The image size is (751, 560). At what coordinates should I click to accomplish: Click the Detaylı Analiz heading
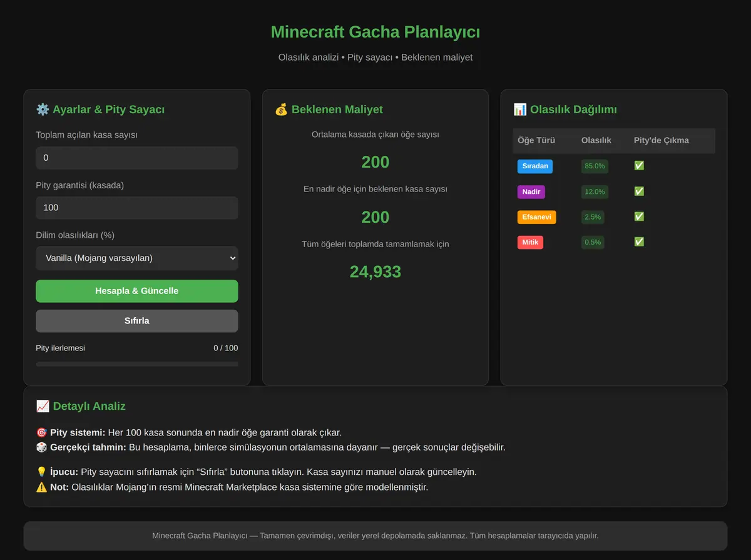(x=89, y=406)
